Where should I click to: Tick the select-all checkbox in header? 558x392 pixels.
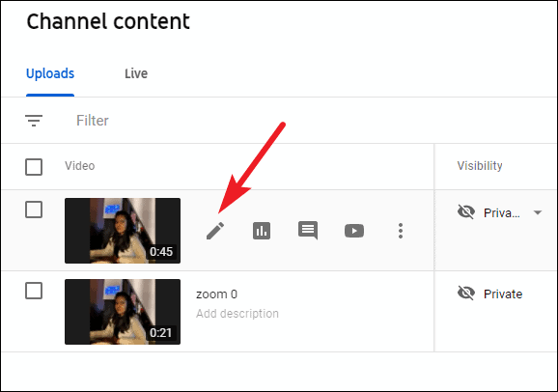(x=34, y=167)
